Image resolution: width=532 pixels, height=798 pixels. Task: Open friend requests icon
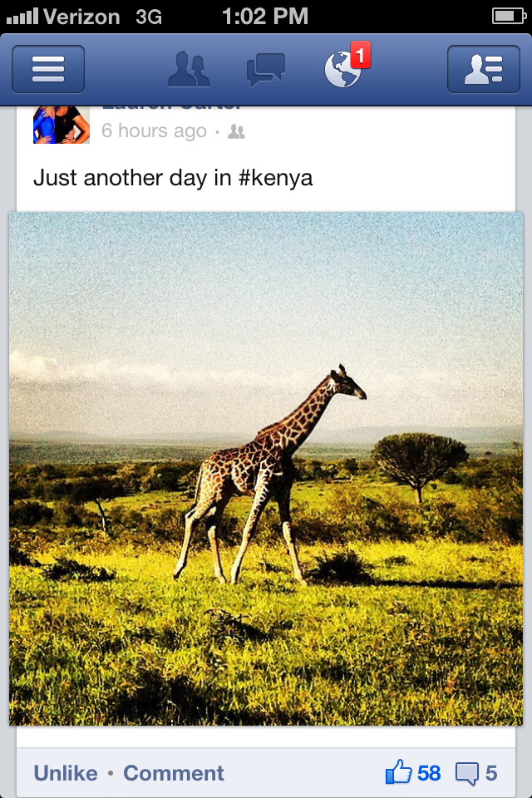click(189, 70)
